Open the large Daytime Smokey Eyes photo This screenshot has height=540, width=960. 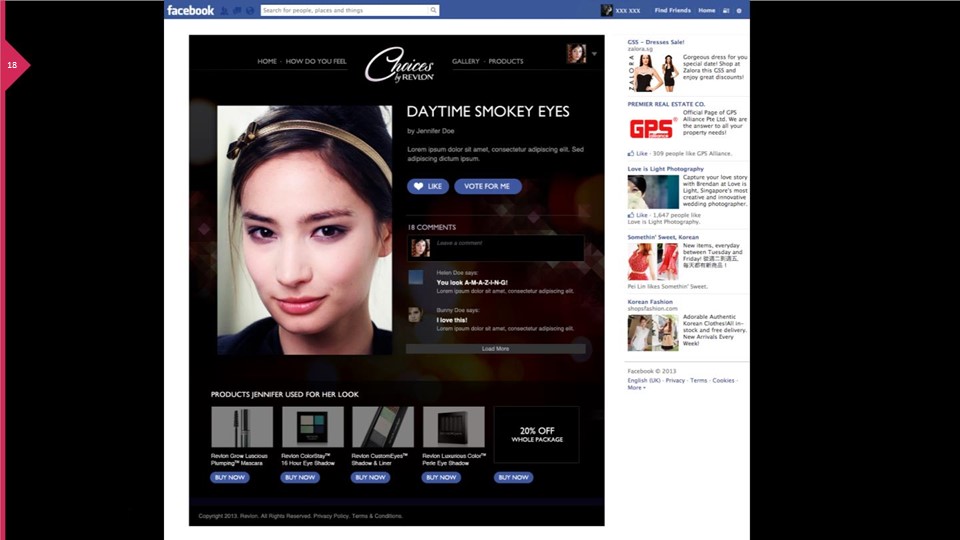pyautogui.click(x=304, y=230)
